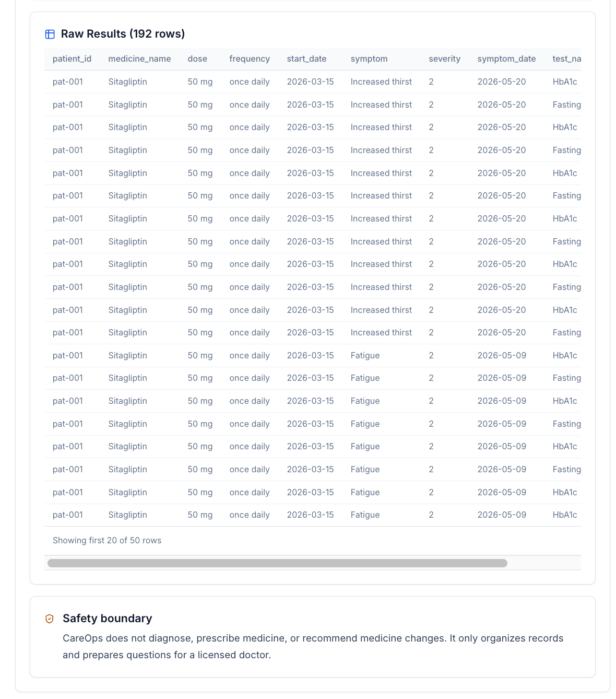Click the first 2026-05-09 symptom date cell
This screenshot has height=699, width=616.
502,356
